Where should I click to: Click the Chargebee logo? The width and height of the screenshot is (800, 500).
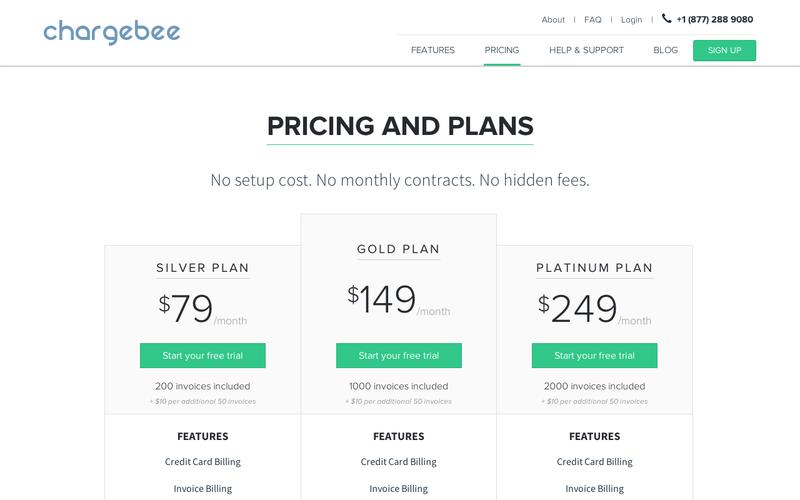112,33
